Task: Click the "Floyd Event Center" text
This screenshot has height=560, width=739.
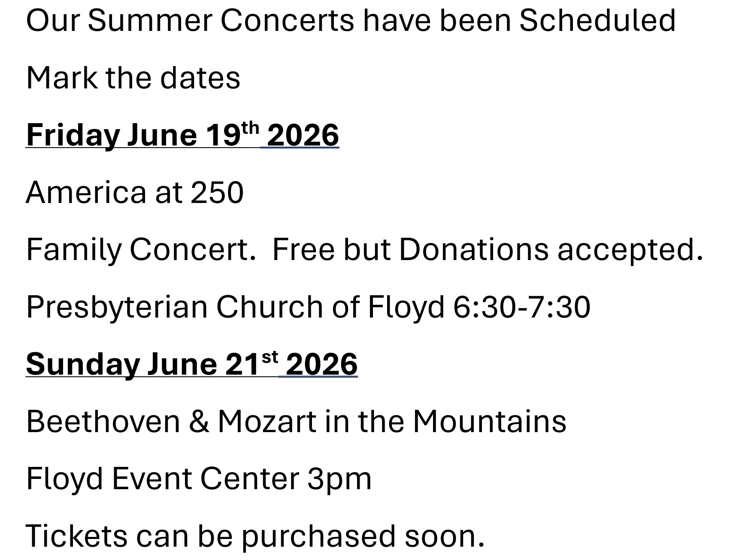Action: (163, 478)
